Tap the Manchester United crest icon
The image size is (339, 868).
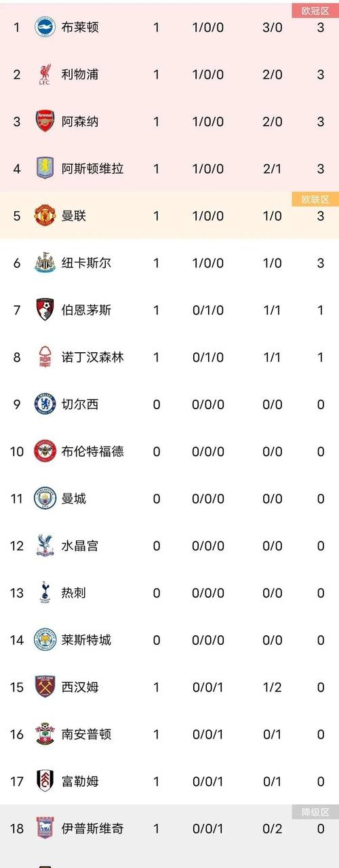tap(45, 216)
